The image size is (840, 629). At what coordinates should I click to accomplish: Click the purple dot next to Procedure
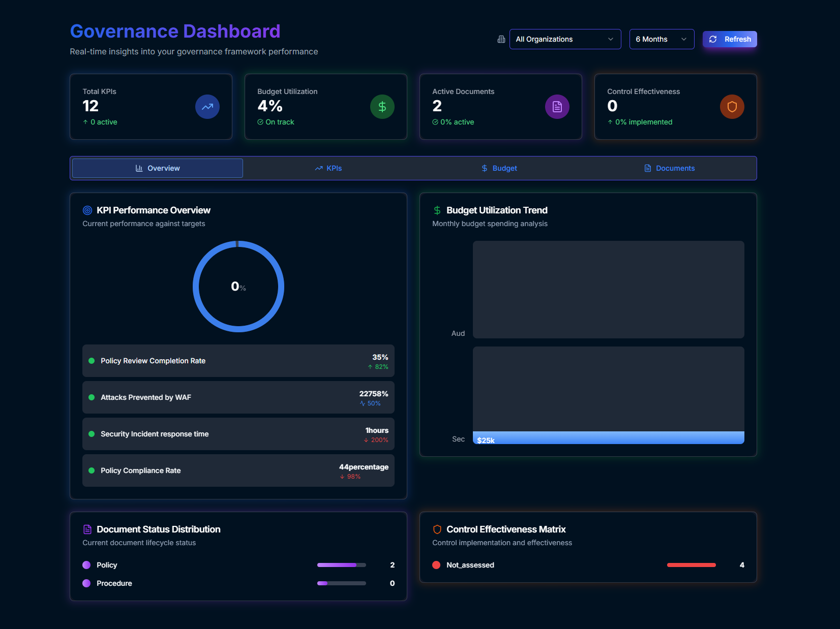(86, 583)
